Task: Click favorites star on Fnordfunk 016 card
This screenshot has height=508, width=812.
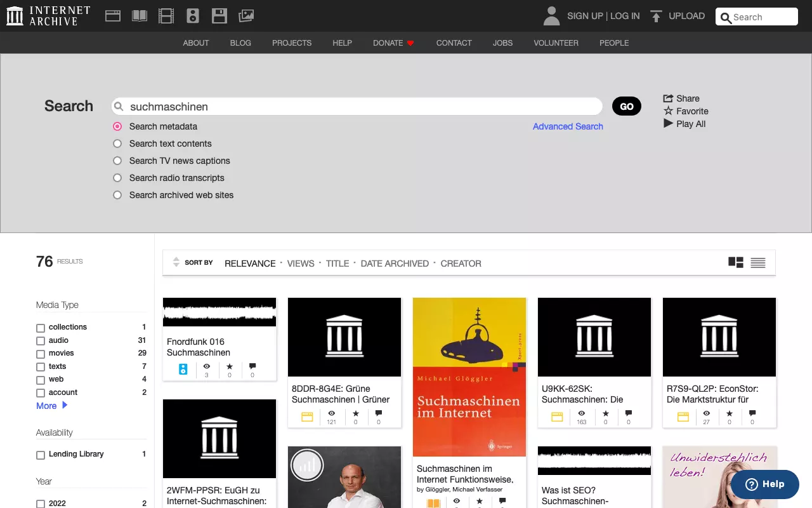Action: 230,366
